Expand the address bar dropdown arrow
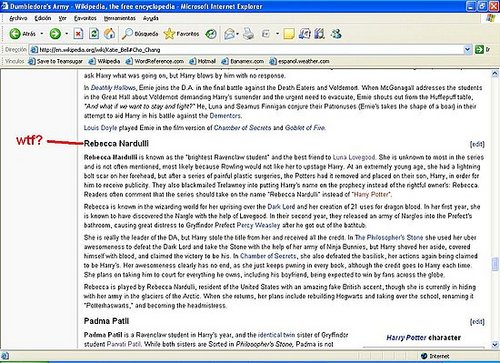 [467, 50]
